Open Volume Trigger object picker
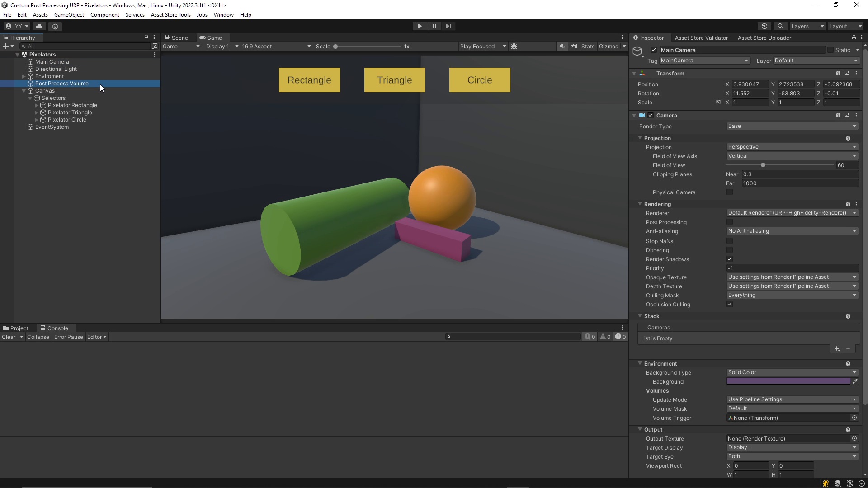Image resolution: width=868 pixels, height=488 pixels. click(x=854, y=418)
